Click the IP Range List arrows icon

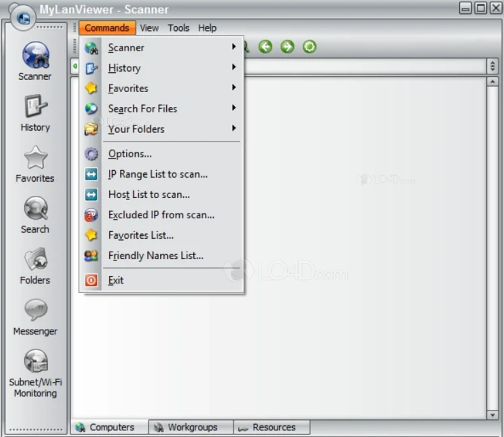(91, 174)
